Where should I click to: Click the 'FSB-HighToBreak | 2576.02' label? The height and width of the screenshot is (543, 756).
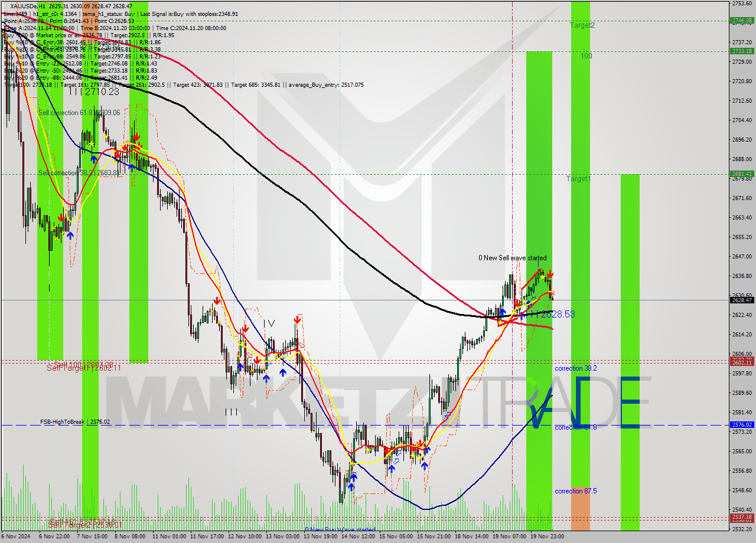pos(75,422)
